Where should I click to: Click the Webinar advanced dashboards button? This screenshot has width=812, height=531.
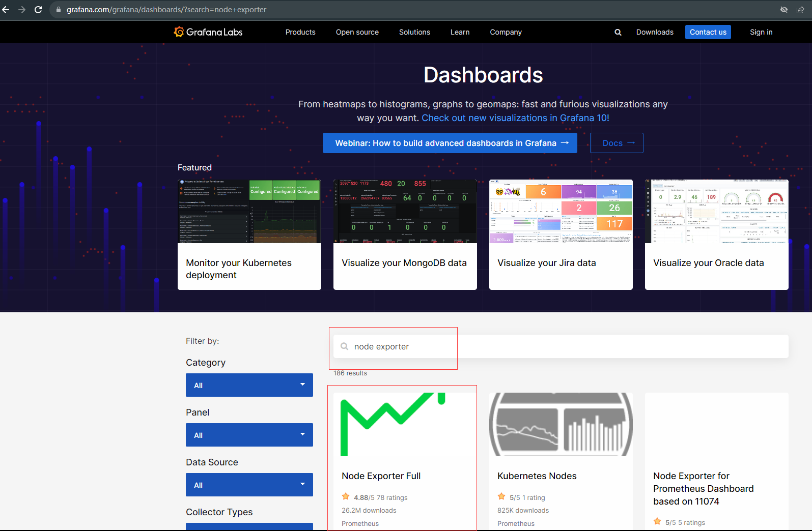(x=450, y=143)
